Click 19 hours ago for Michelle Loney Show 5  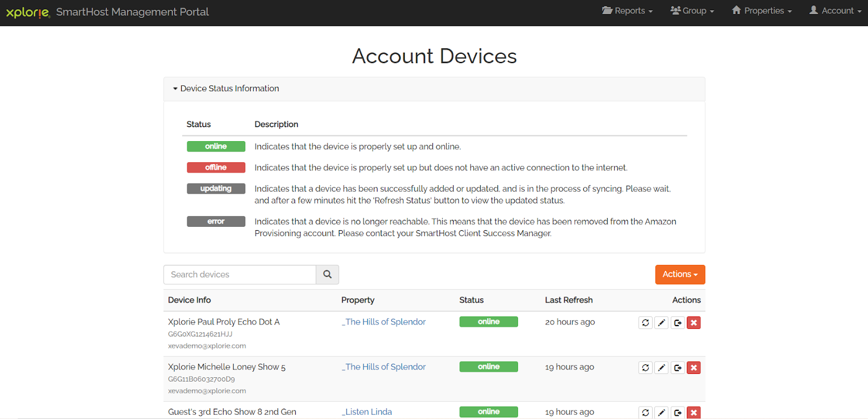coord(570,367)
